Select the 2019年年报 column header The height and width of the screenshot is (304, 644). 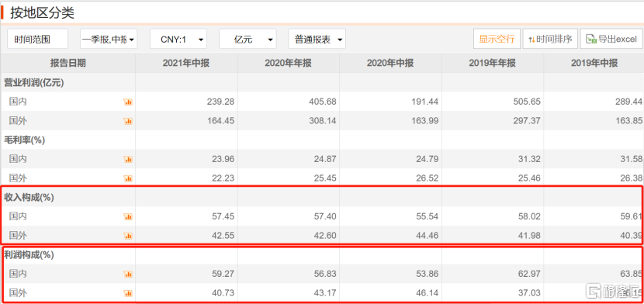(x=493, y=63)
